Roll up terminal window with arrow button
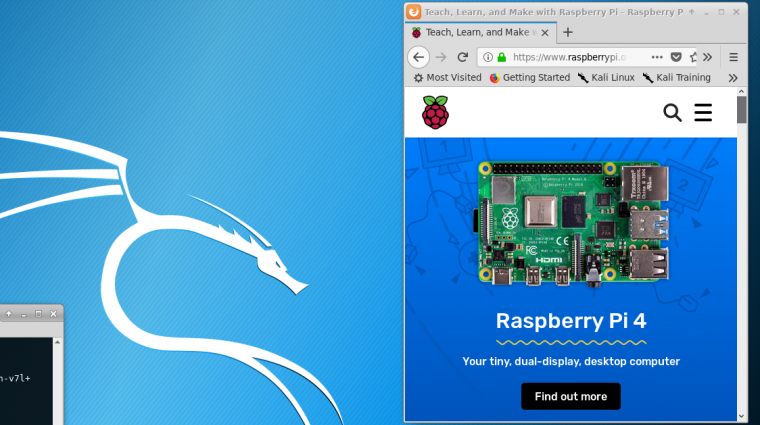760x425 pixels. click(x=9, y=314)
